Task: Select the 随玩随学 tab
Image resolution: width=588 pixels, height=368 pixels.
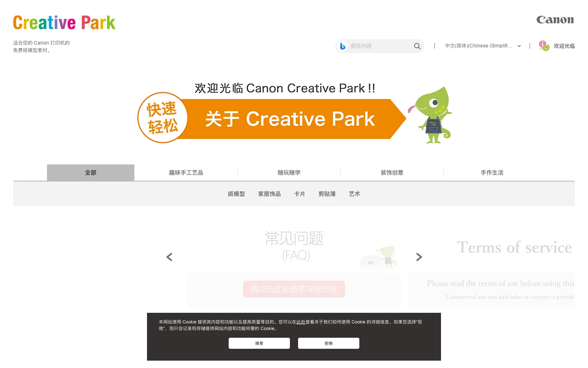Action: coord(289,173)
